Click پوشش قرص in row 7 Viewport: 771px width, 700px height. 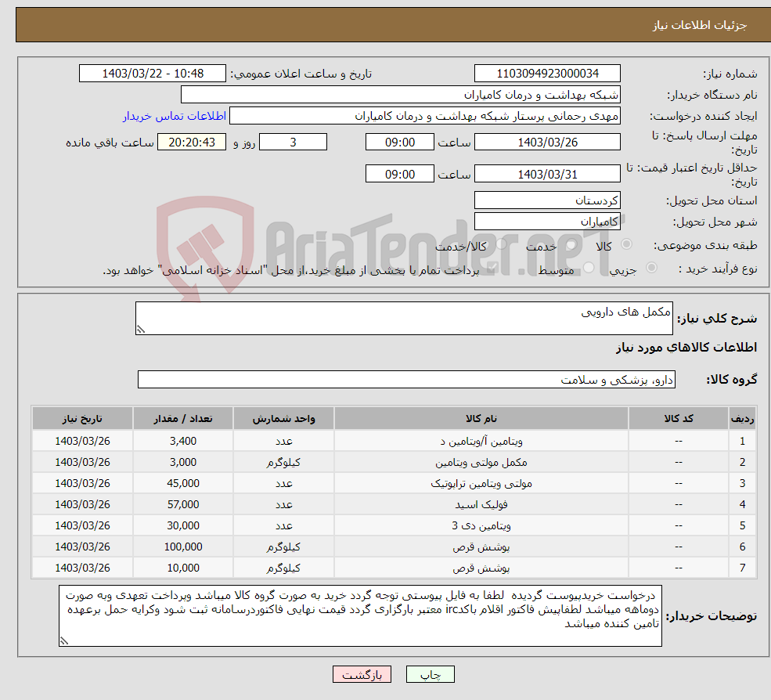point(481,568)
